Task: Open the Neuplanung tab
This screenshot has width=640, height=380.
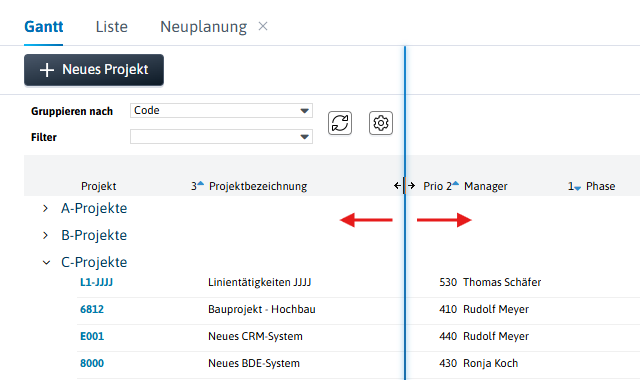Action: (203, 27)
